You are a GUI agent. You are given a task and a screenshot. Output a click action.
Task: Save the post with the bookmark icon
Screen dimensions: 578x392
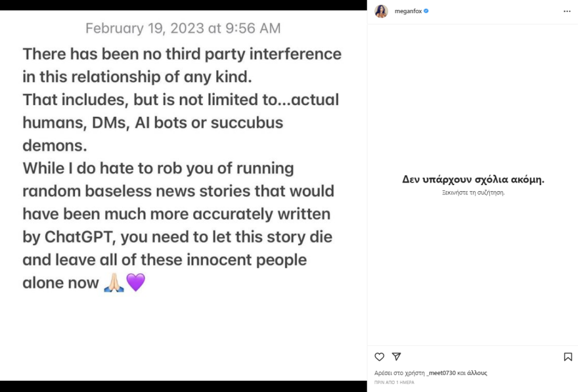[x=567, y=357]
